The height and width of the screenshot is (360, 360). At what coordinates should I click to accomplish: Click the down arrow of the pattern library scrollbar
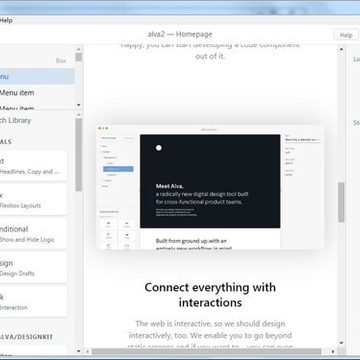coord(79,351)
